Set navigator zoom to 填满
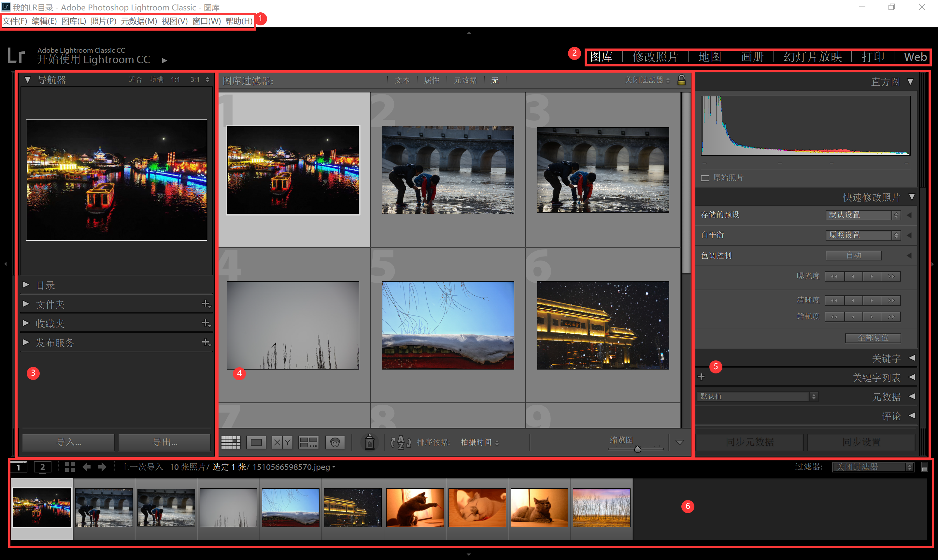 pos(157,80)
